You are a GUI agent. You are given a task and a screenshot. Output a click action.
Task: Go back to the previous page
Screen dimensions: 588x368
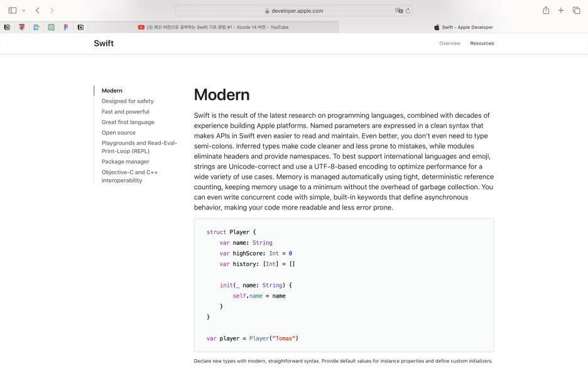click(x=38, y=11)
